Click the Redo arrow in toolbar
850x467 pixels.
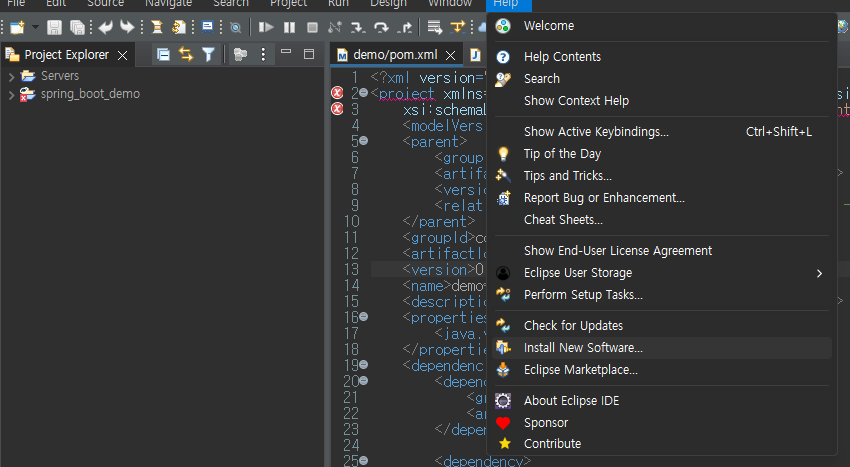(x=127, y=27)
